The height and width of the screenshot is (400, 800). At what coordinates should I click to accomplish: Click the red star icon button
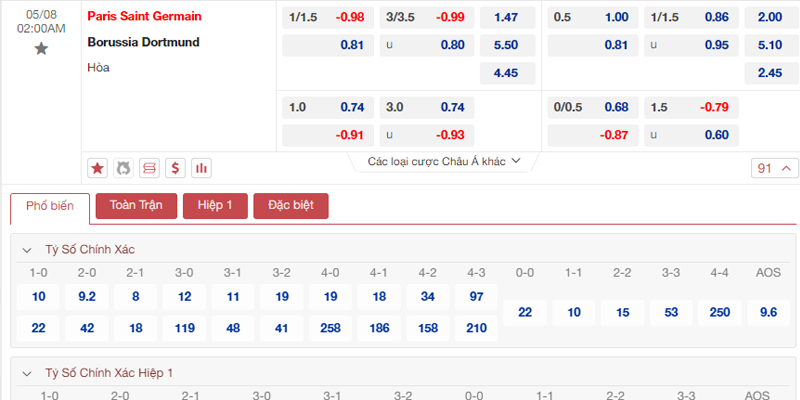[x=97, y=168]
